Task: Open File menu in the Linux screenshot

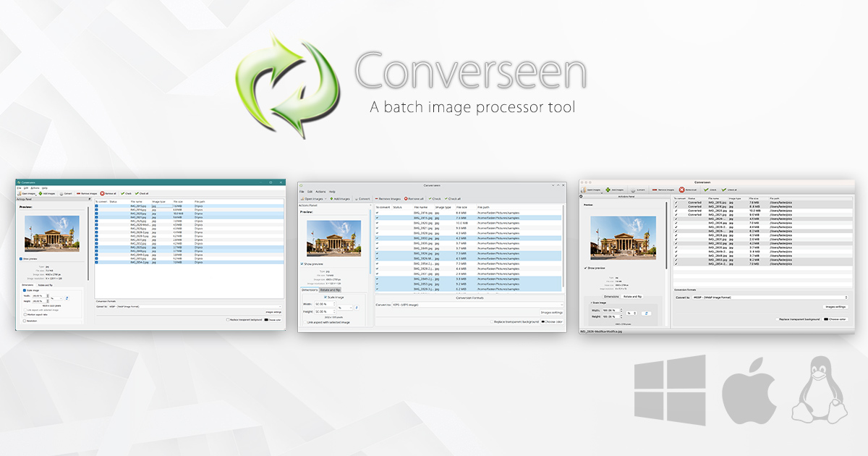Action: point(302,192)
